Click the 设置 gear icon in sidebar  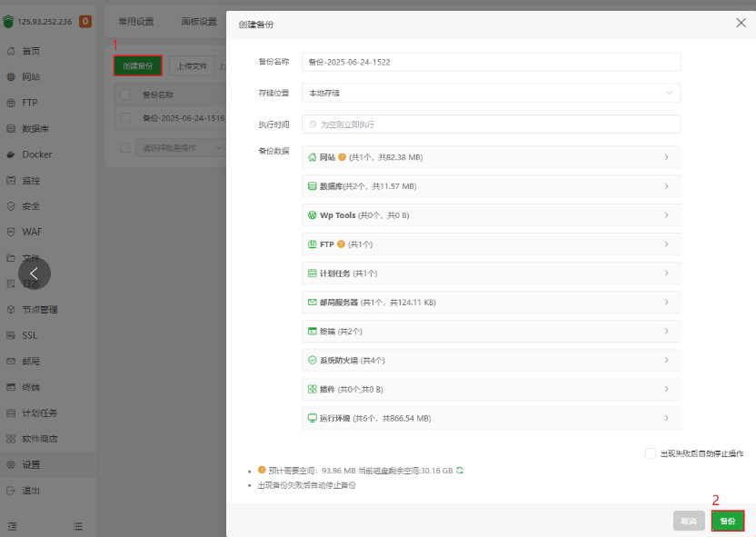pyautogui.click(x=11, y=464)
